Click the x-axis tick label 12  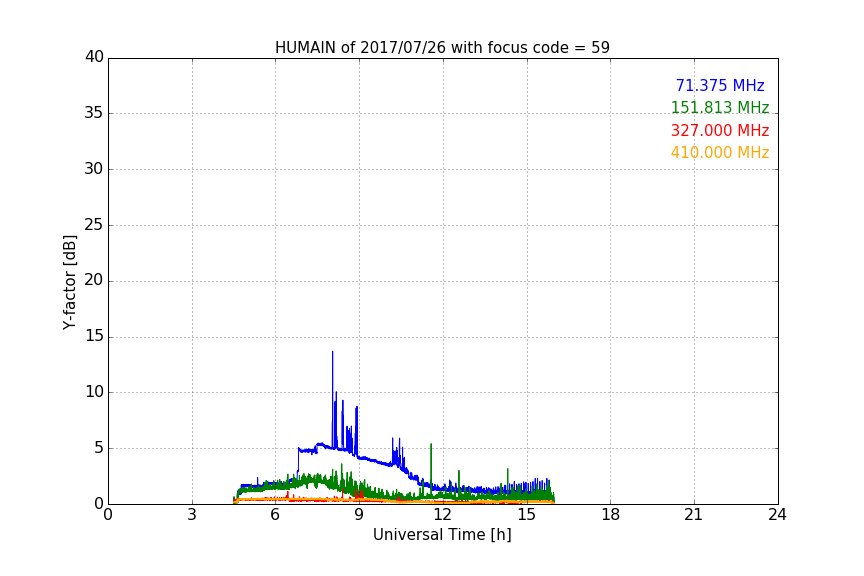click(442, 515)
